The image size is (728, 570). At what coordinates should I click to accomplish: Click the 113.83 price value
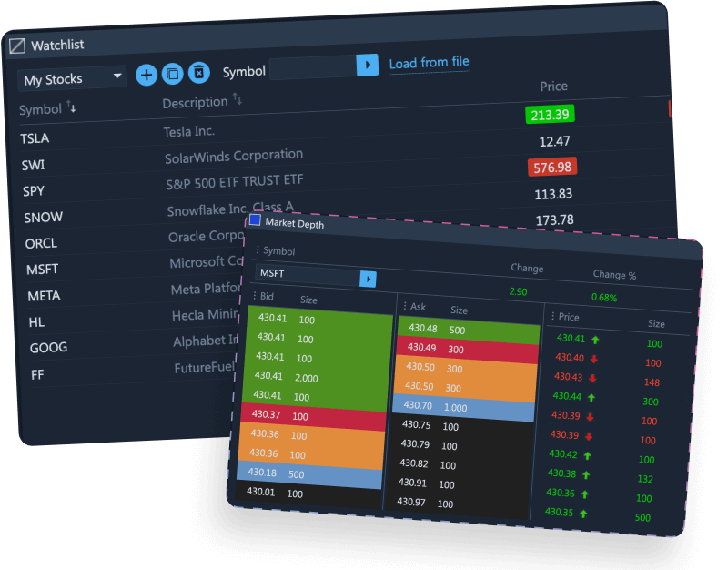(553, 194)
